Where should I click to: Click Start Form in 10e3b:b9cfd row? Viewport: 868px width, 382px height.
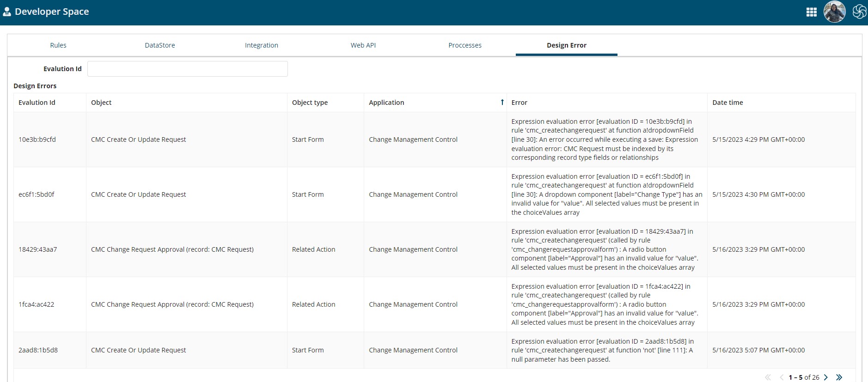click(308, 139)
